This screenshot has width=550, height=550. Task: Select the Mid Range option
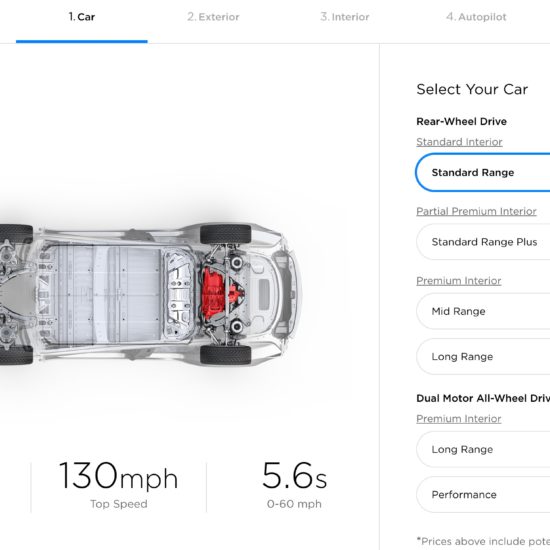(x=483, y=311)
